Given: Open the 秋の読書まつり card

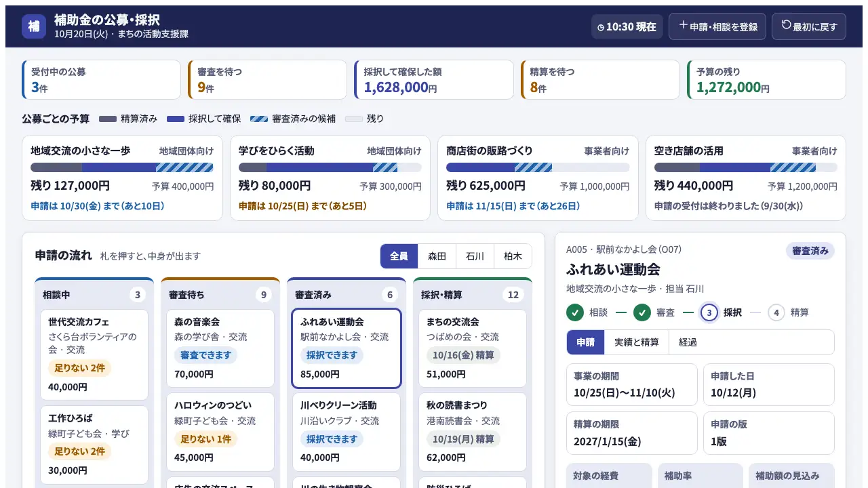Looking at the screenshot, I should [x=473, y=432].
